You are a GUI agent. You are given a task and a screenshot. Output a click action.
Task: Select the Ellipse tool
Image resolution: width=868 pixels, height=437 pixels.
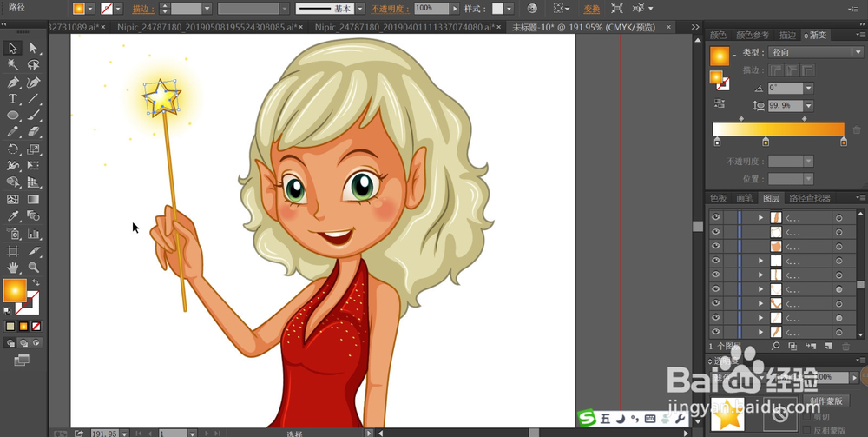(13, 116)
